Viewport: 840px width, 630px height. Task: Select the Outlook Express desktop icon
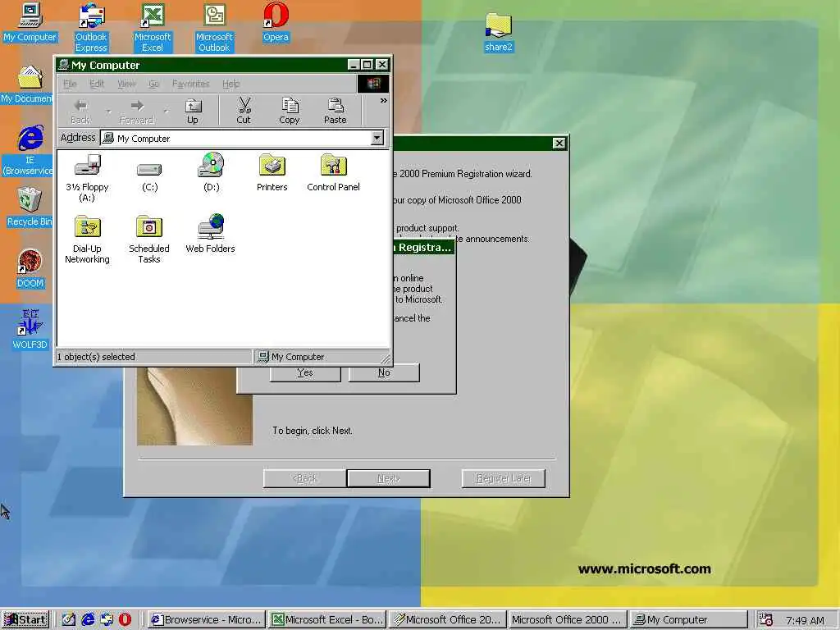91,27
